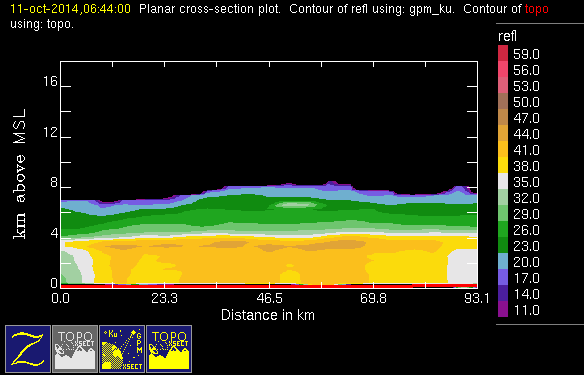Click the 'Distance in km' axis label
584x375 pixels.
click(268, 315)
